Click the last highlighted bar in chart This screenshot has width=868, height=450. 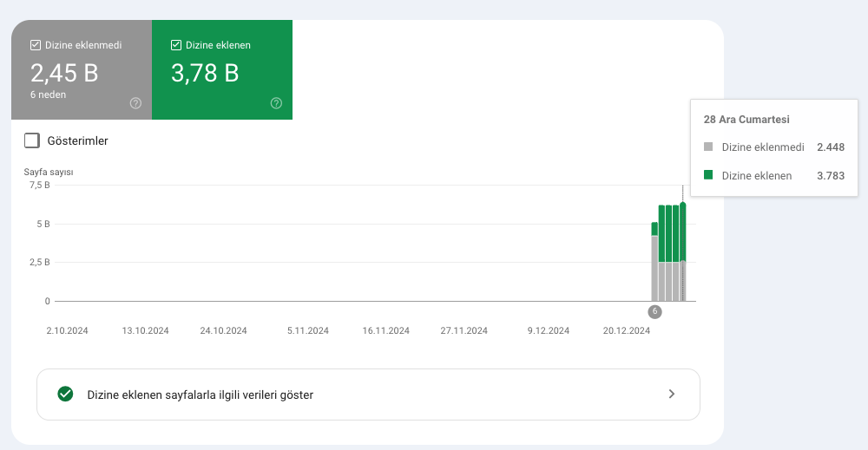tap(683, 252)
